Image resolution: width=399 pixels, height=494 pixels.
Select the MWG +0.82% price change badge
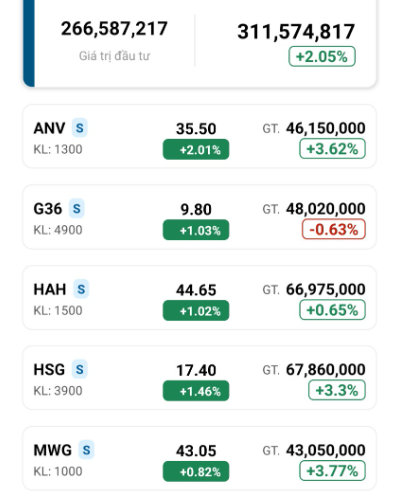click(196, 471)
